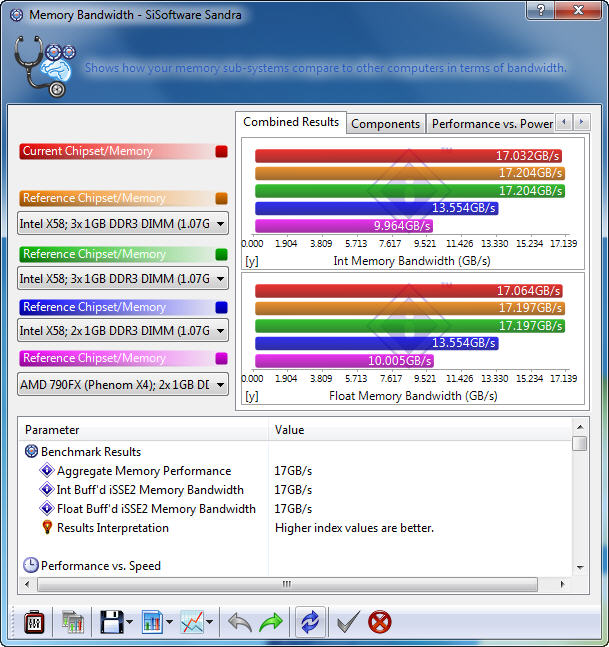Click the red cancel circle icon
The height and width of the screenshot is (647, 609).
point(380,622)
